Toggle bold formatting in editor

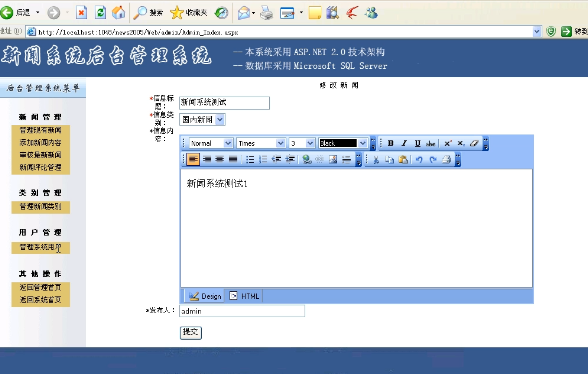391,143
